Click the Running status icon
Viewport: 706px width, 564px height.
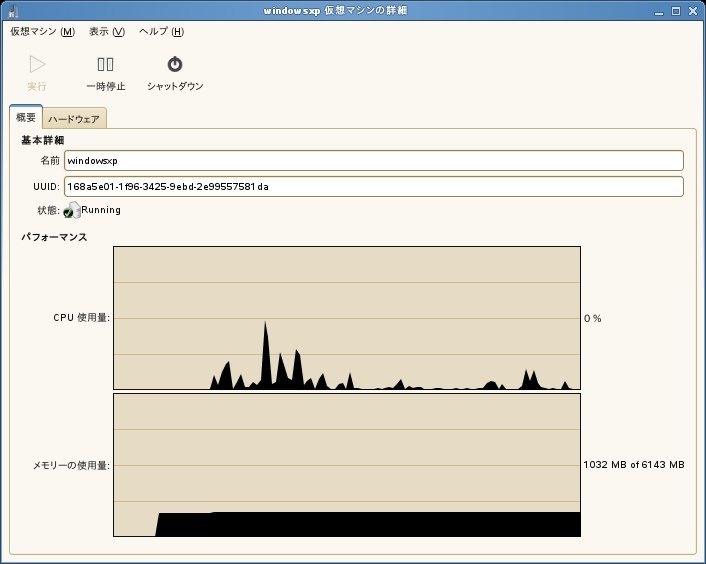click(x=72, y=210)
